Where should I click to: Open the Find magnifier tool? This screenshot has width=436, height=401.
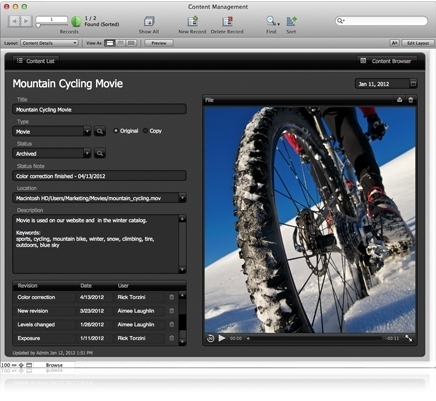(271, 21)
